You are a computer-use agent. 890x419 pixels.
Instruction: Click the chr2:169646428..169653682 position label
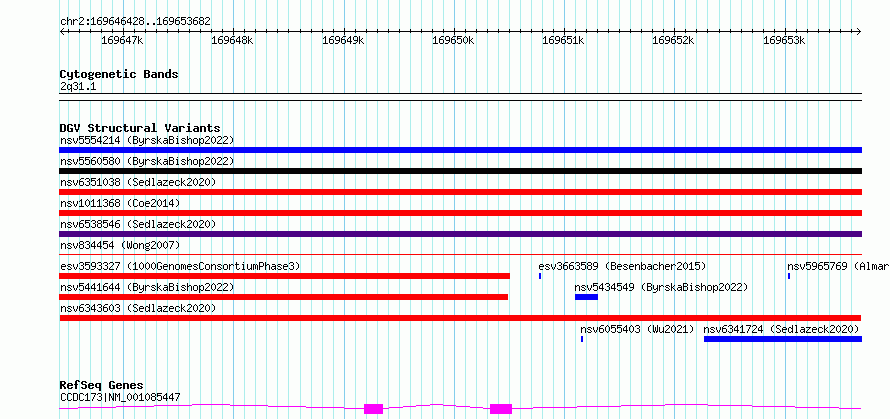(136, 21)
